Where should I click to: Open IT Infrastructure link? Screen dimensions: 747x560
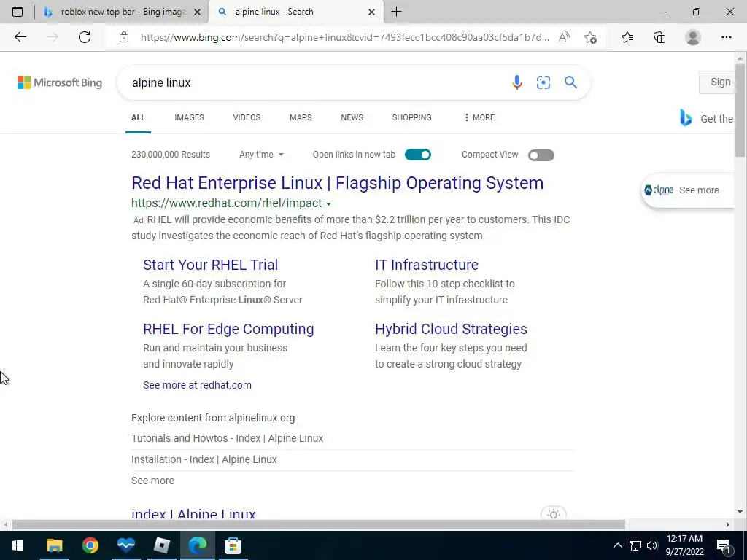pyautogui.click(x=427, y=265)
